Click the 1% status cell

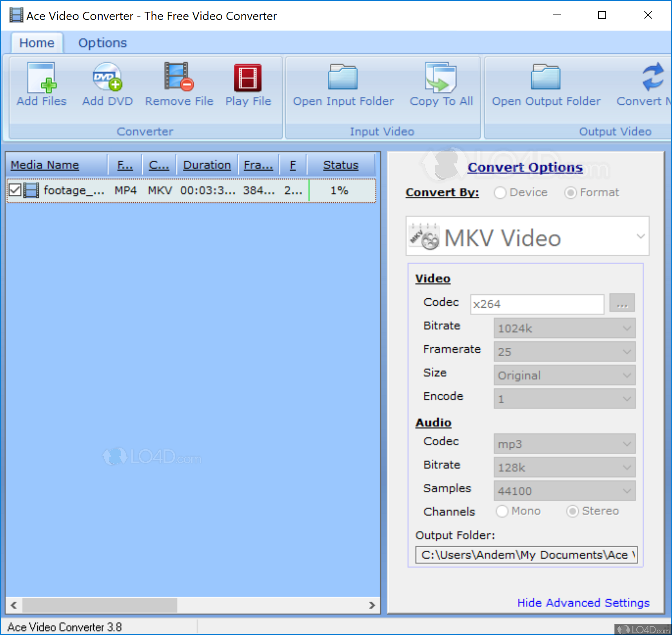point(339,190)
